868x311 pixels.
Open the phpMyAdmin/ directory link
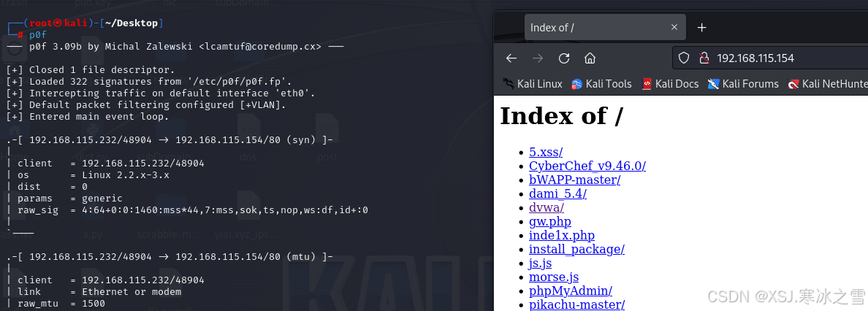click(x=571, y=291)
